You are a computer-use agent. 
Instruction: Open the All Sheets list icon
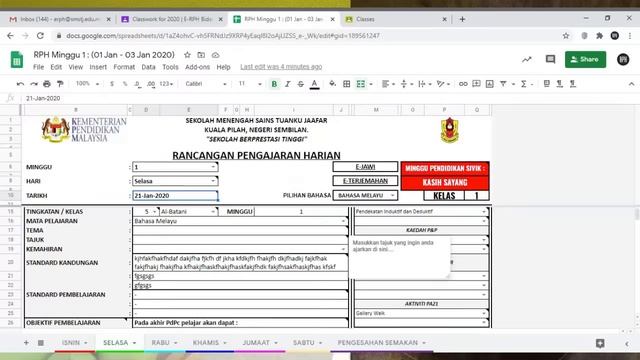click(41, 343)
